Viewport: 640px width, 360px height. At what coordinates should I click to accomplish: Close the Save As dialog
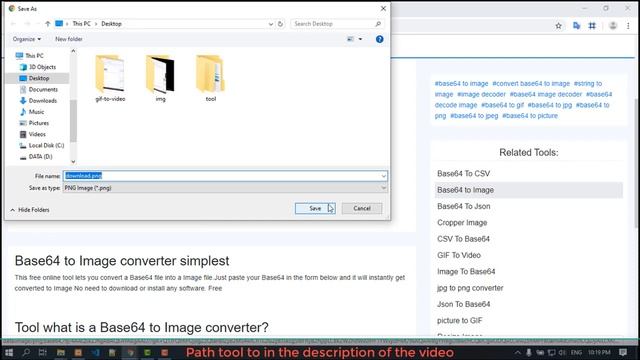pos(383,9)
